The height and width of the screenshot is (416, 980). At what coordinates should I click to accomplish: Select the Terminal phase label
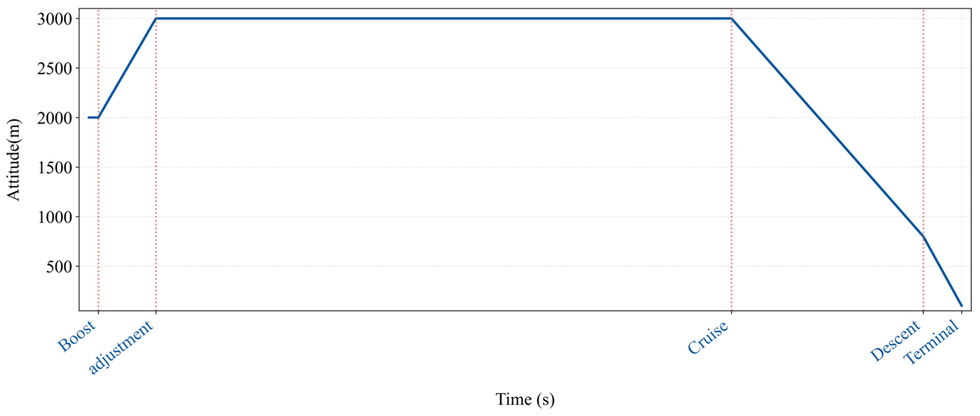(930, 342)
